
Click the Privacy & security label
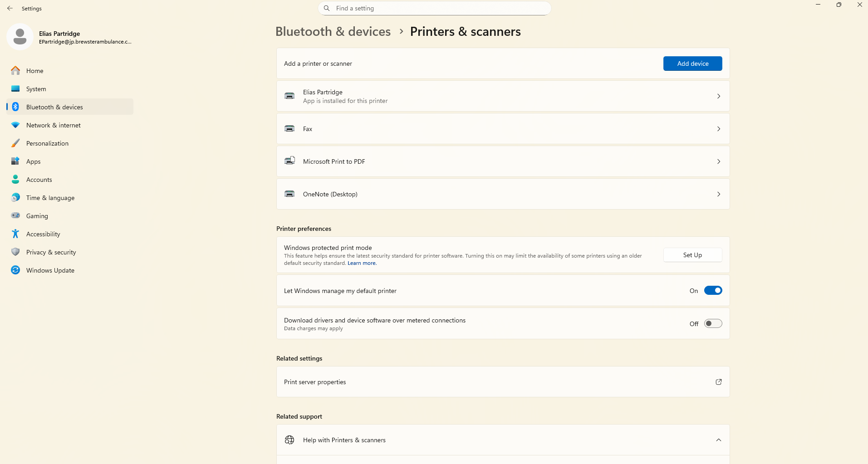point(51,252)
